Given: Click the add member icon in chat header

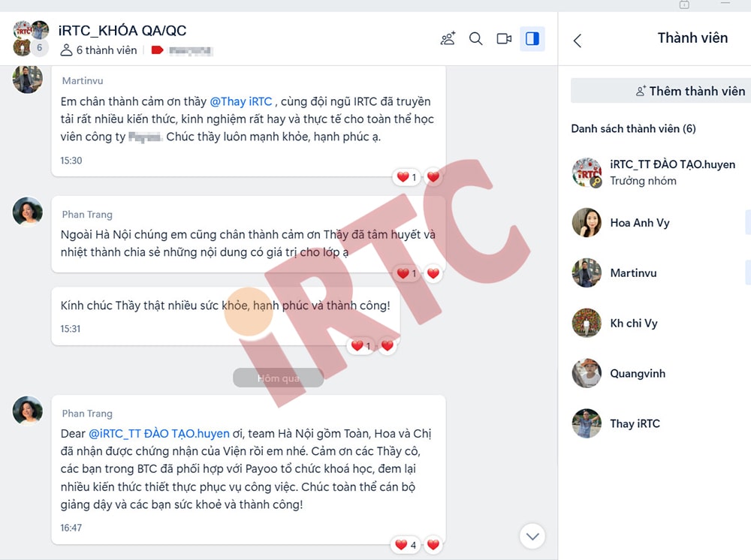Looking at the screenshot, I should point(448,38).
